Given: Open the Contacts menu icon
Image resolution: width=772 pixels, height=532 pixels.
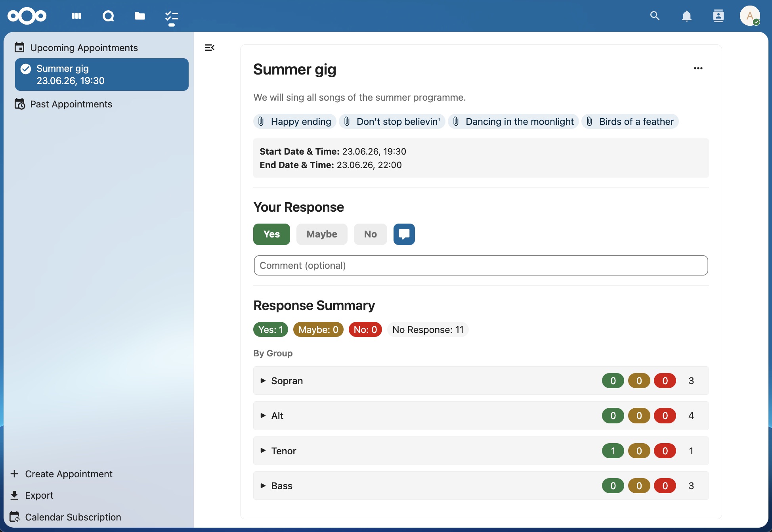Looking at the screenshot, I should tap(718, 16).
